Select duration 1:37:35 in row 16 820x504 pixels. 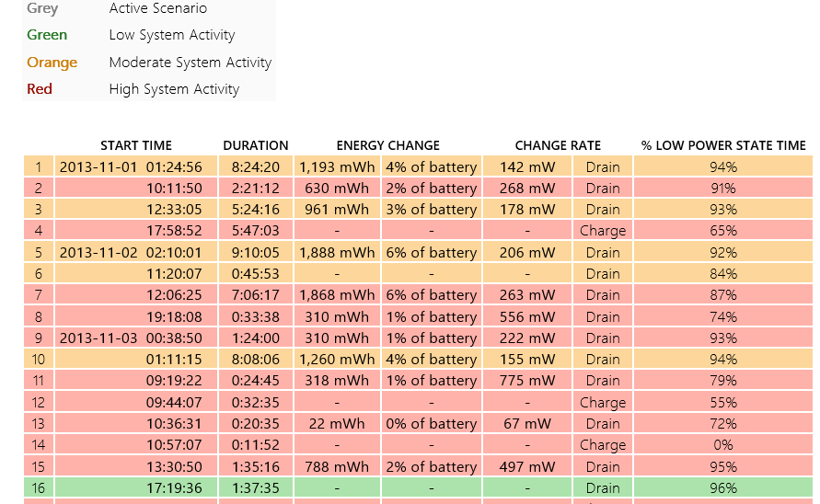click(255, 487)
